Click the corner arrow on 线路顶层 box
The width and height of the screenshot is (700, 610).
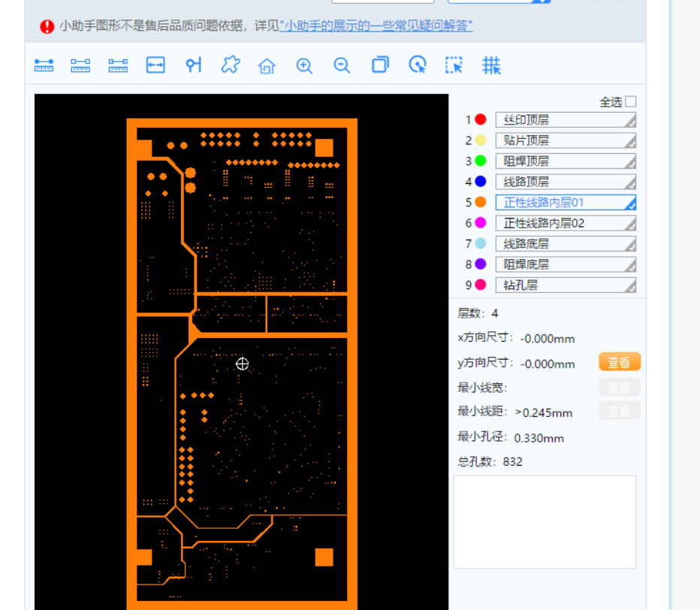point(630,183)
